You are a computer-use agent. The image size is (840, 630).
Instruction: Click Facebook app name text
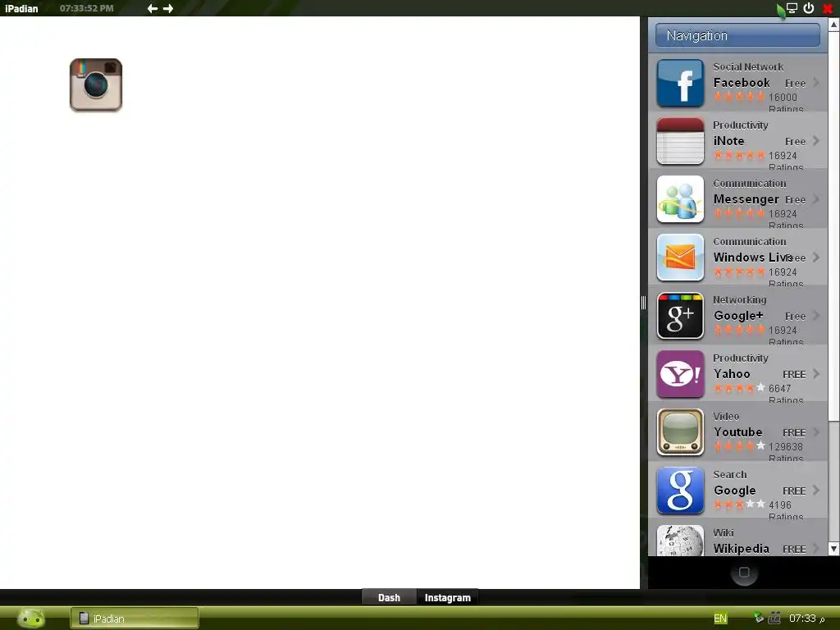click(742, 83)
